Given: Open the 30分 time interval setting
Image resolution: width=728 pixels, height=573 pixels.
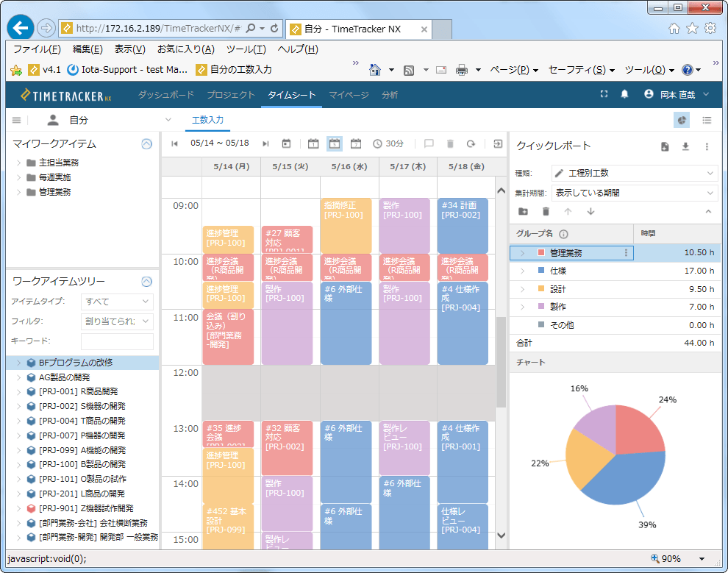Looking at the screenshot, I should [x=387, y=143].
